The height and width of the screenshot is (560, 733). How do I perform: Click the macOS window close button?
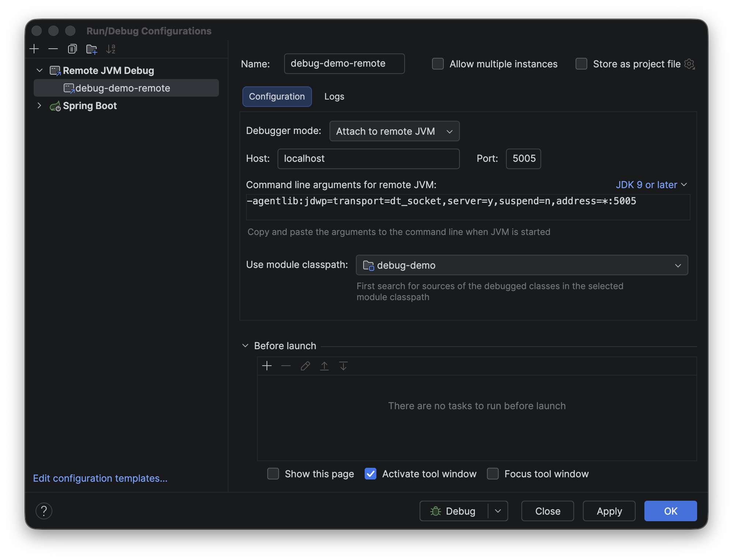tap(37, 31)
